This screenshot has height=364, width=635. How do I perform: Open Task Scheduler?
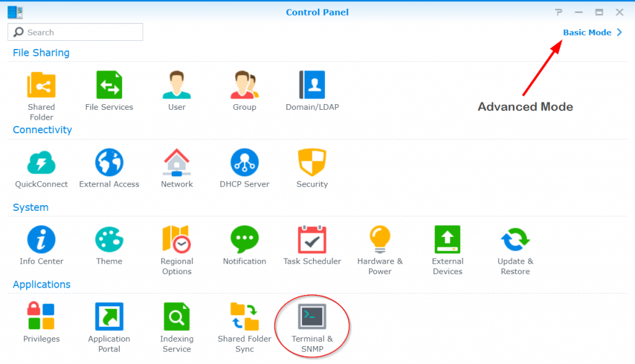pos(312,240)
